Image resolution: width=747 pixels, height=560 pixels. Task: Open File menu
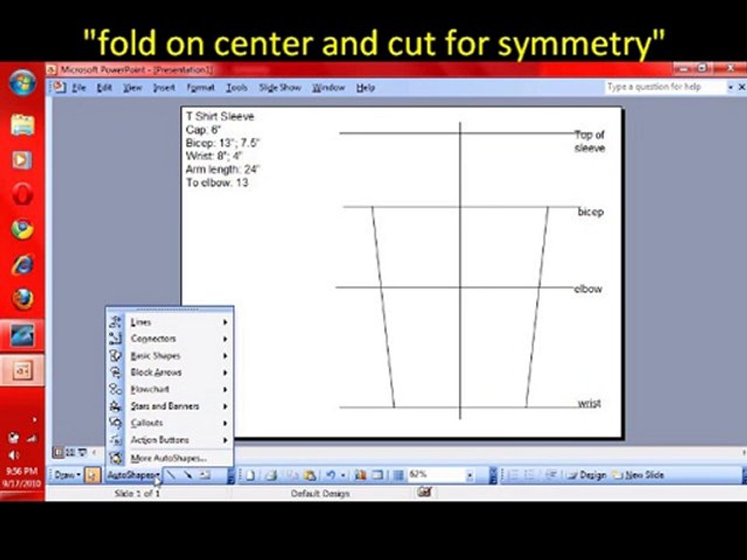point(79,88)
